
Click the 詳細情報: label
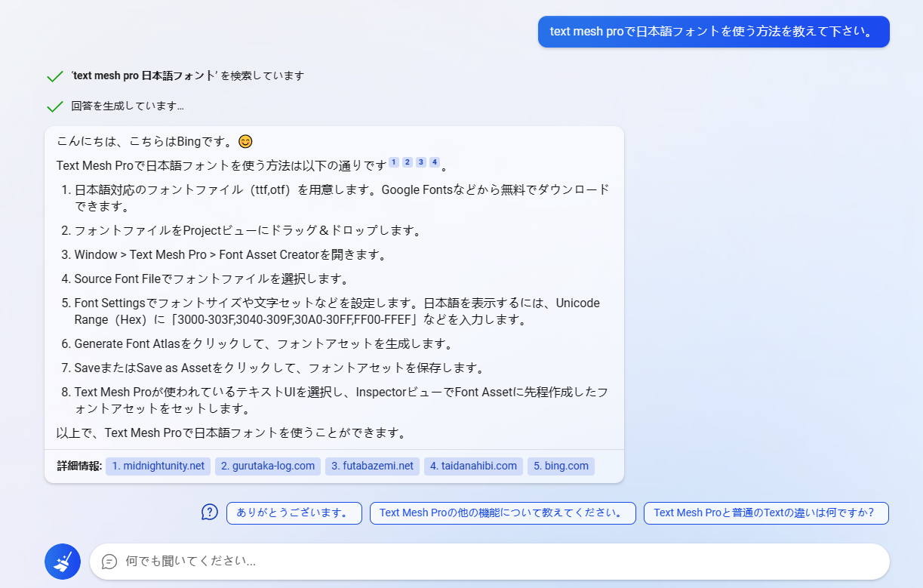79,466
